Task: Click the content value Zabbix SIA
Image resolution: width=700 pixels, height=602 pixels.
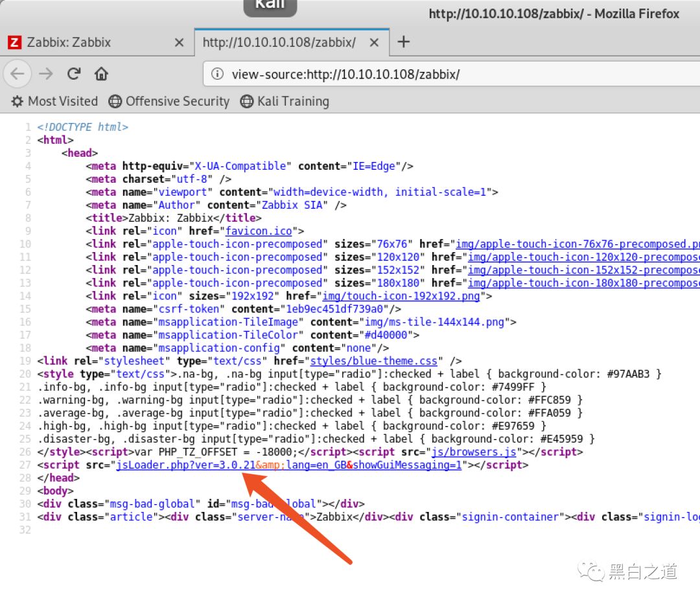Action: click(292, 205)
